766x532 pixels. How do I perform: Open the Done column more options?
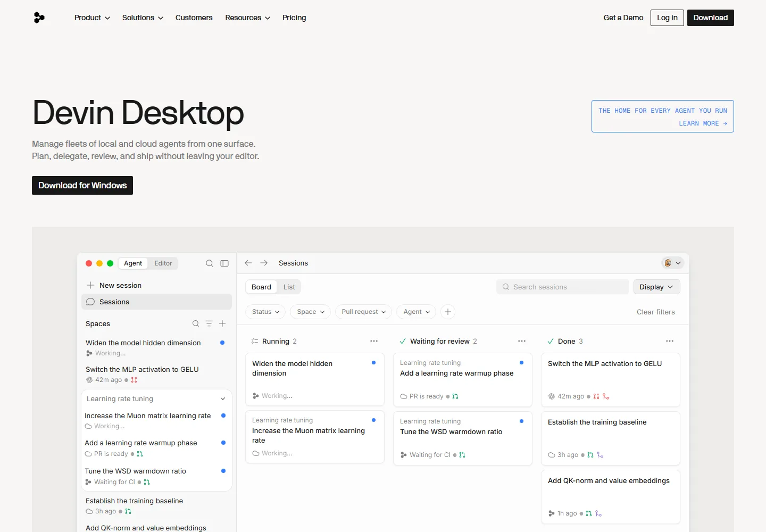coord(670,341)
